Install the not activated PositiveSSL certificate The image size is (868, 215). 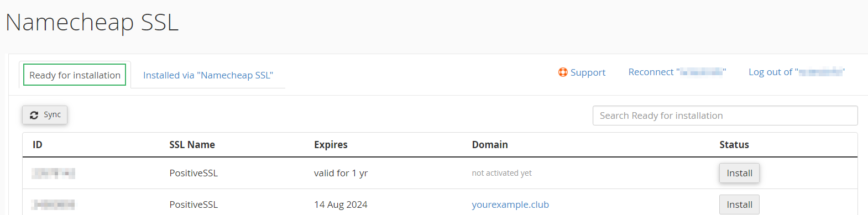point(739,173)
